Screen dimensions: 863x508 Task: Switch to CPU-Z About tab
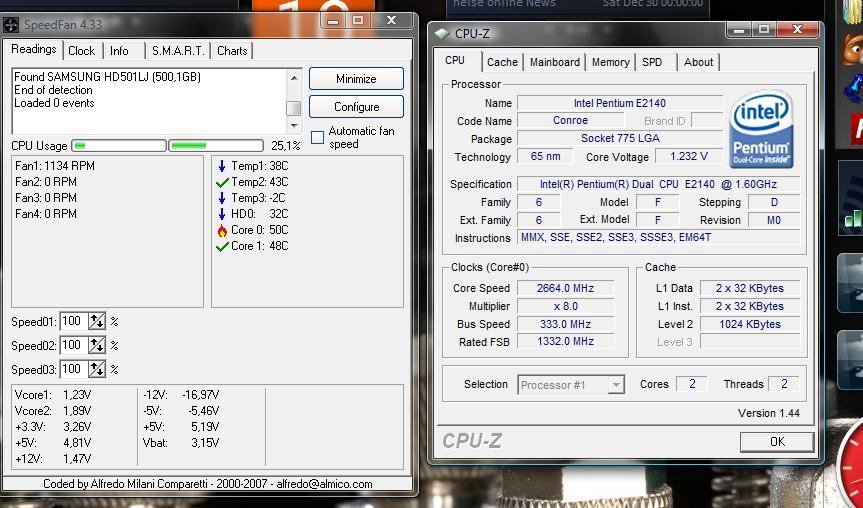[x=698, y=62]
